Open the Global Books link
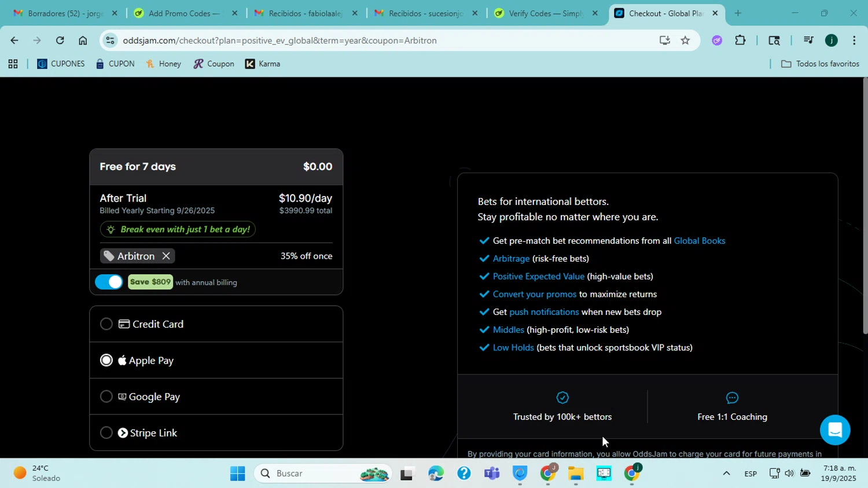Viewport: 868px width, 488px height. click(699, 241)
